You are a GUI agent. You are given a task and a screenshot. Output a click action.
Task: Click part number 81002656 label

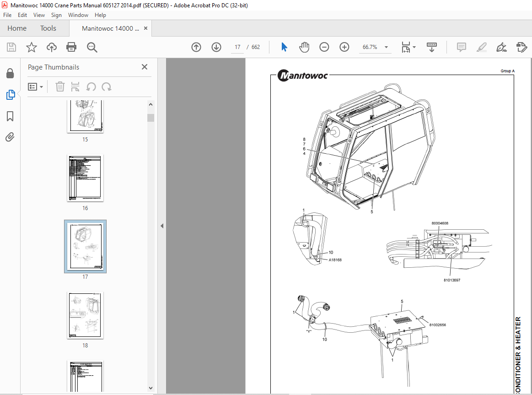click(438, 325)
